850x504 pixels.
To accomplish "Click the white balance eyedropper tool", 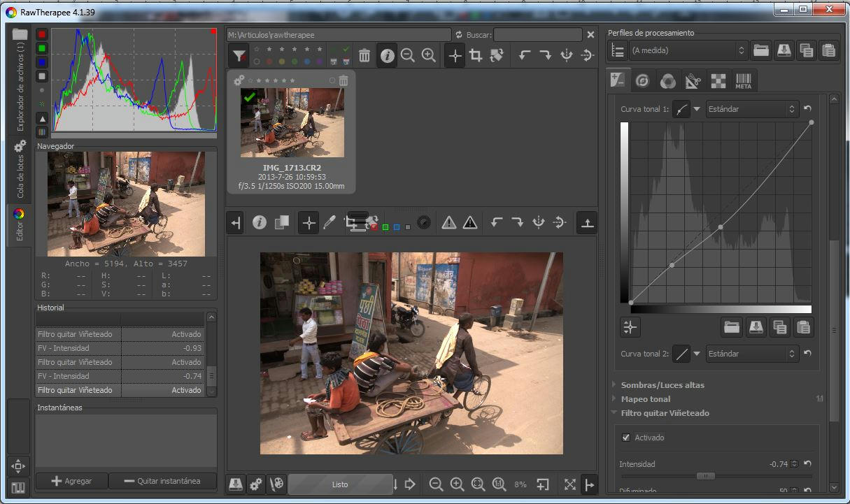I will tap(330, 223).
